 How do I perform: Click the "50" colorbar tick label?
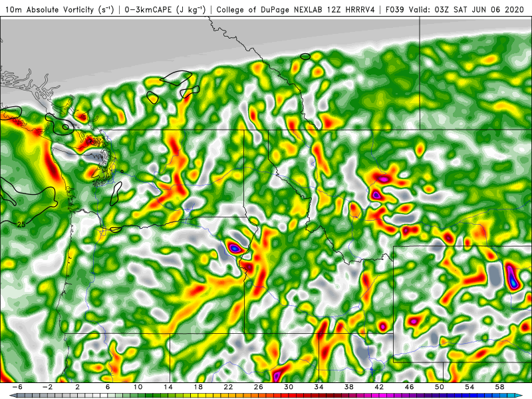(440, 387)
